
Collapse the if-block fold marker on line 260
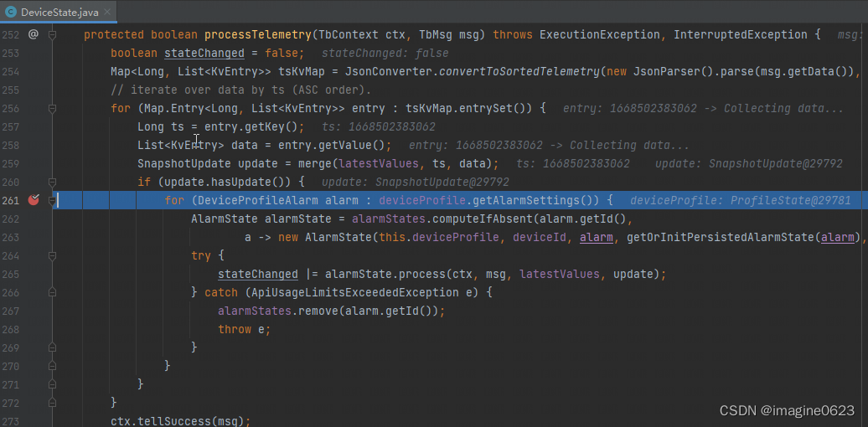[x=52, y=182]
